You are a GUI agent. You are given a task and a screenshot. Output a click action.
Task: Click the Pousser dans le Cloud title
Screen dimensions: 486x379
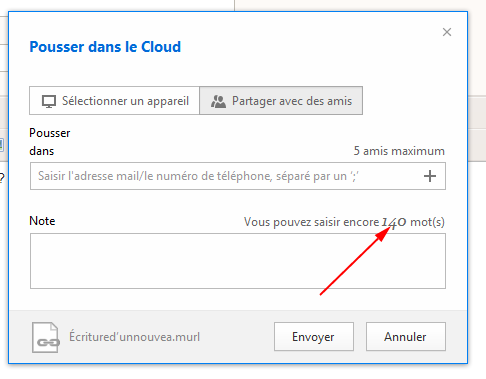(105, 47)
